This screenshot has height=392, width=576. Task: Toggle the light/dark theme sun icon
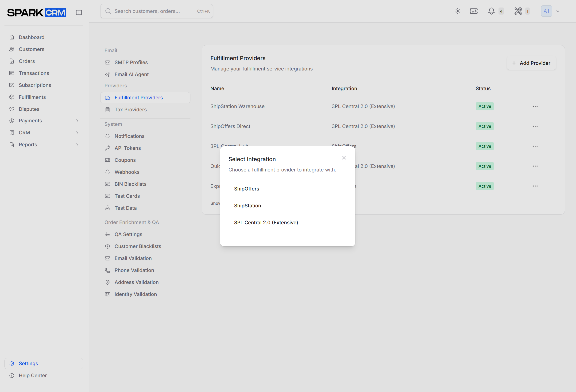click(457, 11)
